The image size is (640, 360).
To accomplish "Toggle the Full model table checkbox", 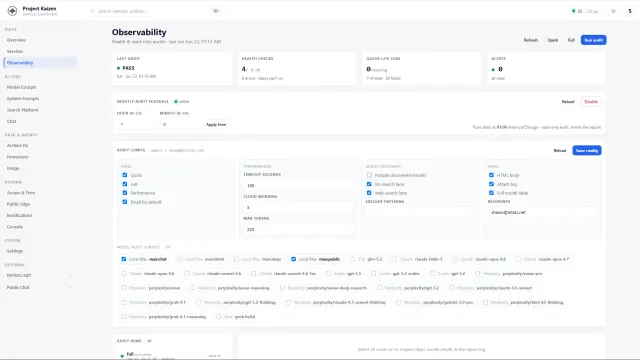I will (491, 193).
